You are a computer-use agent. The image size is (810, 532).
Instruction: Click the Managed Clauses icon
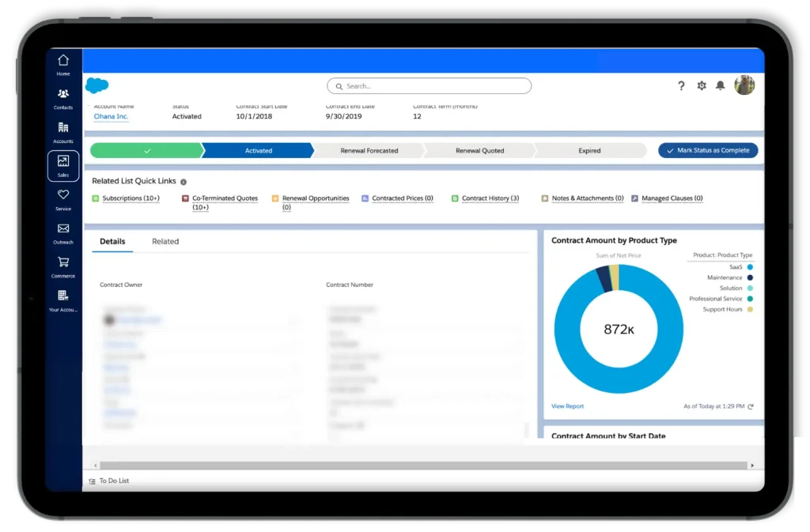click(x=635, y=198)
